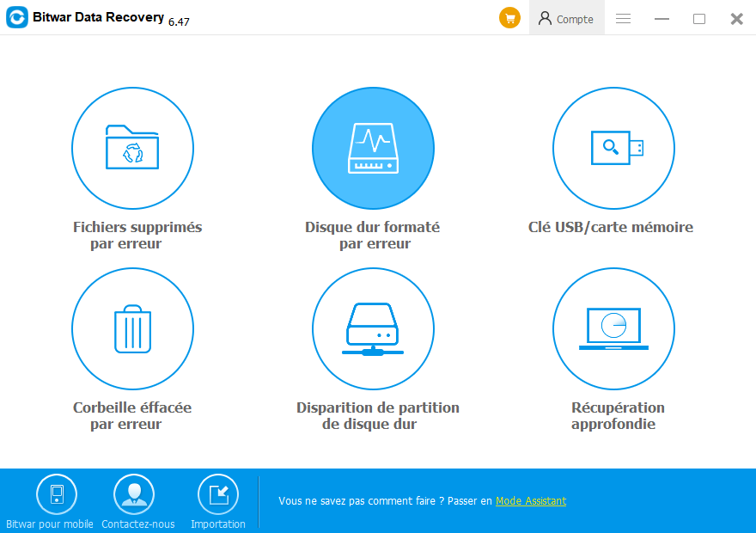756x533 pixels.
Task: Close the Bitwar Data Recovery window
Action: pyautogui.click(x=737, y=19)
